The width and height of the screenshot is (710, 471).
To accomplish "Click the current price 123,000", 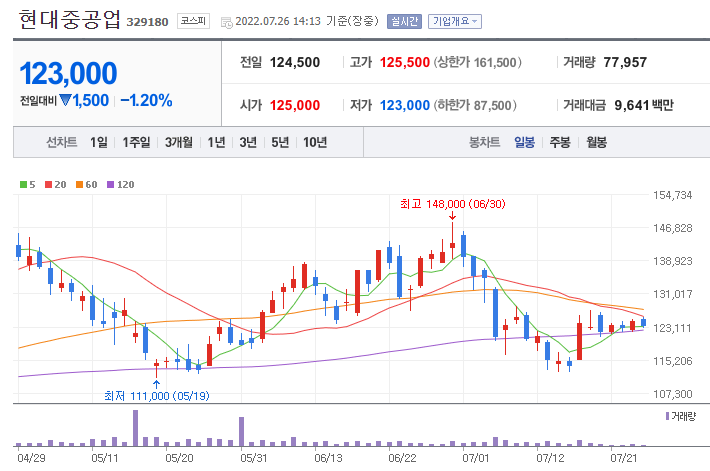I will 68,73.
